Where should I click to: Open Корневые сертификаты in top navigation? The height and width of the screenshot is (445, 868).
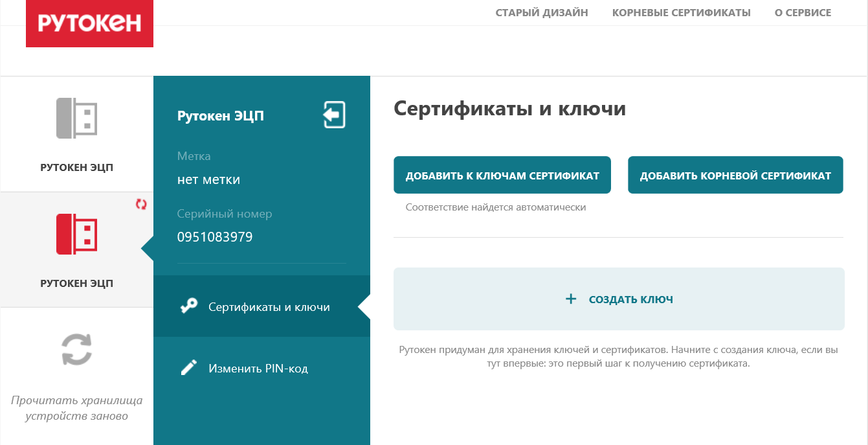(x=681, y=12)
